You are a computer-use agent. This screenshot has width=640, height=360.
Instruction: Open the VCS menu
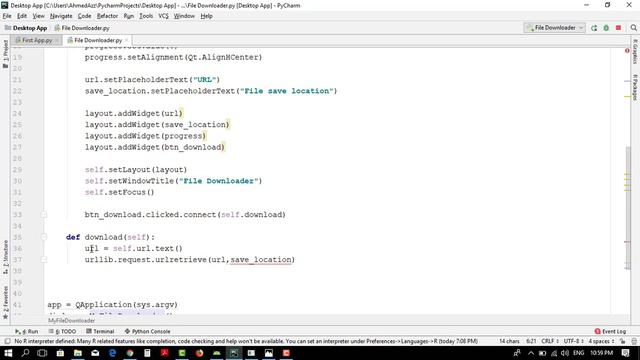pos(163,16)
